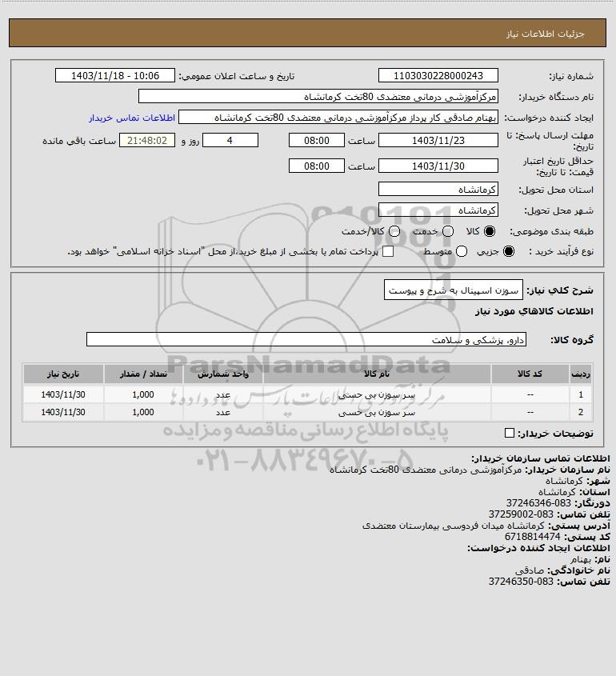Click the request creator name field

(x=338, y=118)
